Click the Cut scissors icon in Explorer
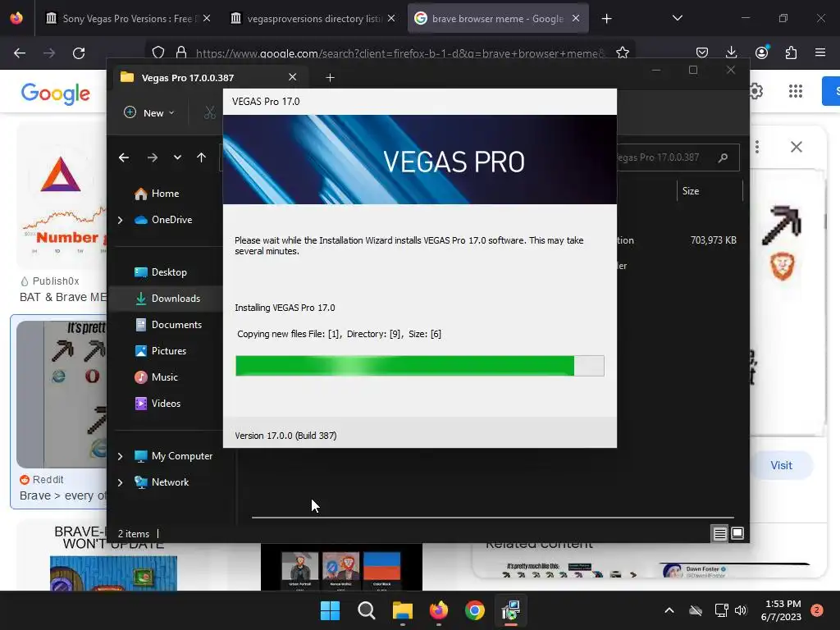 tap(210, 112)
